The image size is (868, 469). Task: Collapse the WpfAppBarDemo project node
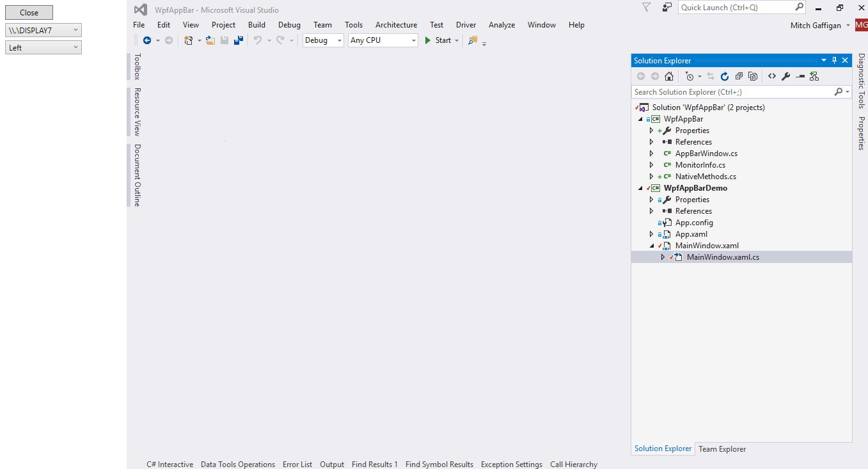[640, 187]
